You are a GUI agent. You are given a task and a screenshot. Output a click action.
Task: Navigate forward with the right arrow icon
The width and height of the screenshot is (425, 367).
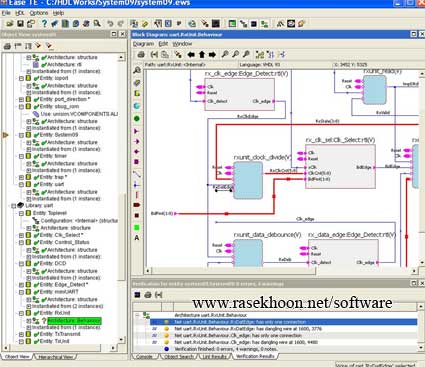click(x=212, y=54)
